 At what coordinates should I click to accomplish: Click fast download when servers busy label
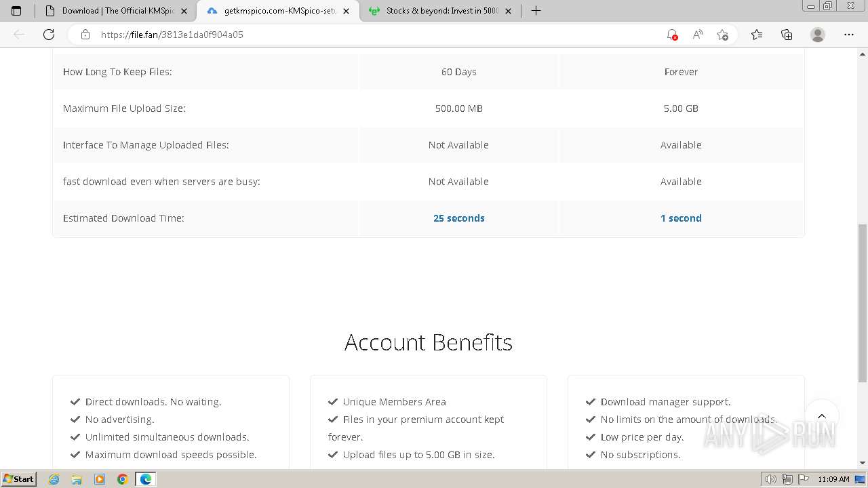click(x=161, y=182)
